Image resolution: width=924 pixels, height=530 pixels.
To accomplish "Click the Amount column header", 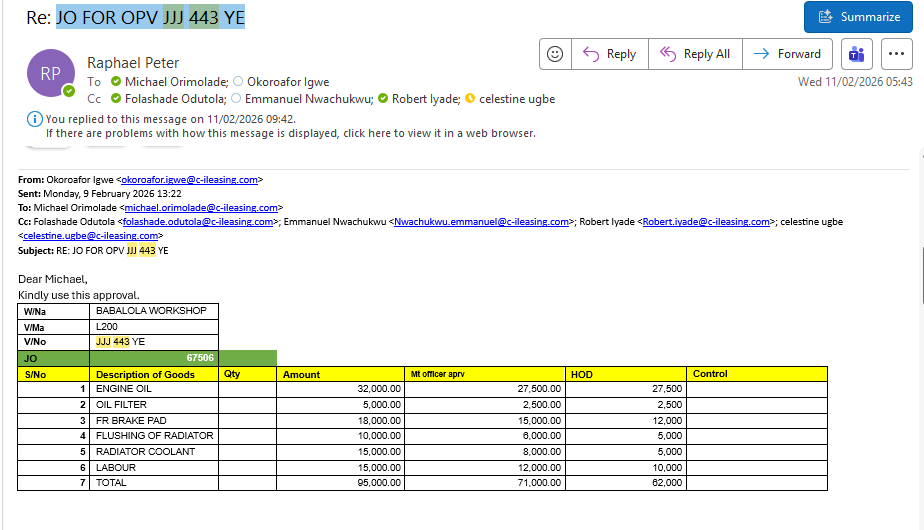I will pyautogui.click(x=340, y=374).
